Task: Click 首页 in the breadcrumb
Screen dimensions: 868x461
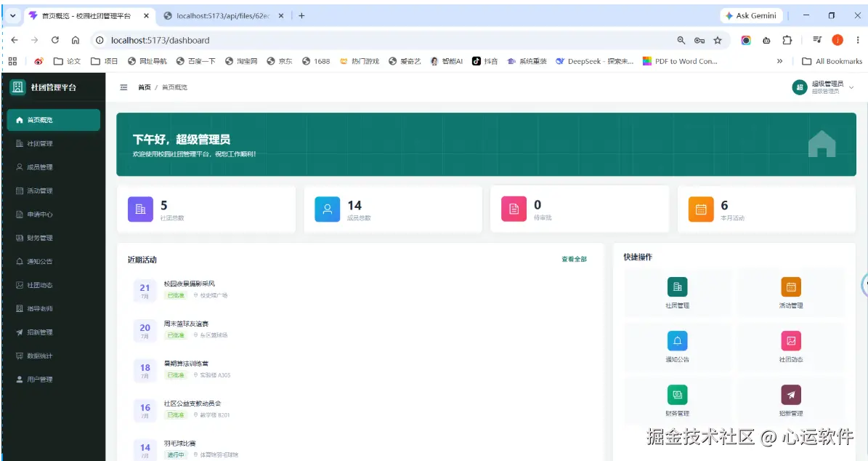Action: [x=144, y=87]
